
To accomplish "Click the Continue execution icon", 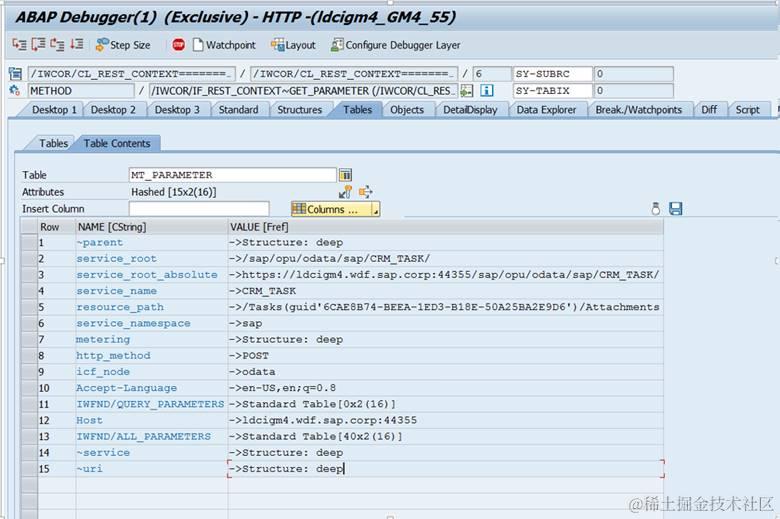I will pos(76,45).
